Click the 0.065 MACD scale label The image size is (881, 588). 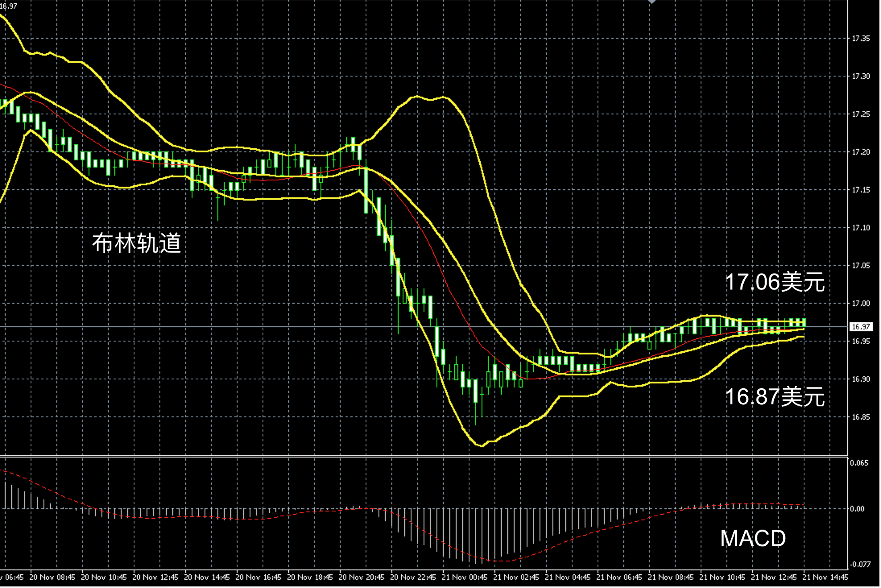[859, 463]
